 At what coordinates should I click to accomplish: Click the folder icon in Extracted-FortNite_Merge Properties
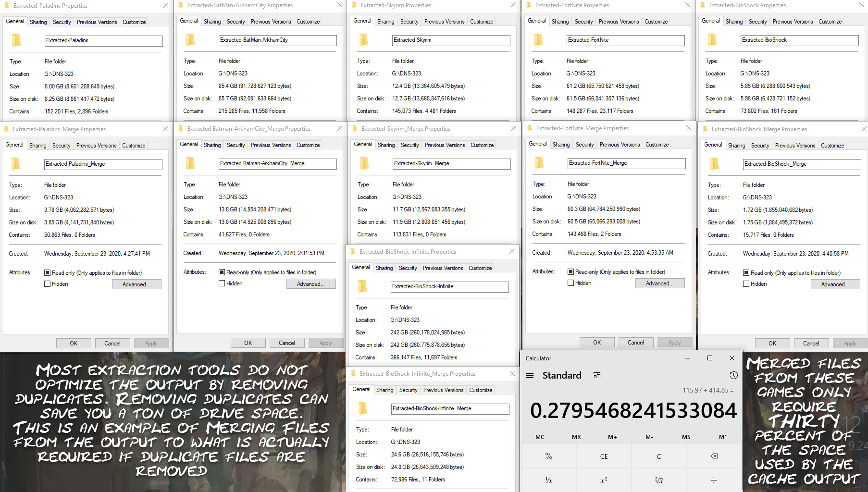coord(540,163)
